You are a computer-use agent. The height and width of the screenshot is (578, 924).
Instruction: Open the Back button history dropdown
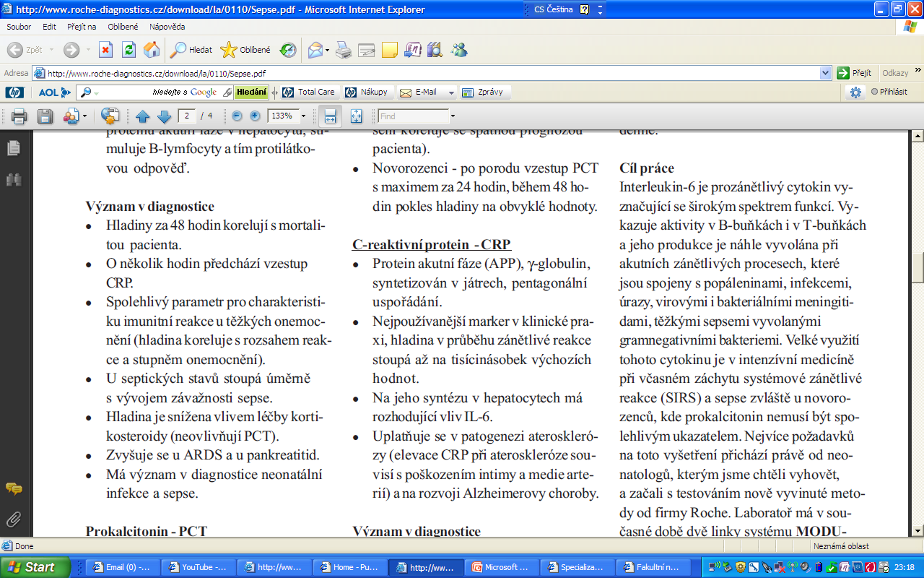[51, 50]
